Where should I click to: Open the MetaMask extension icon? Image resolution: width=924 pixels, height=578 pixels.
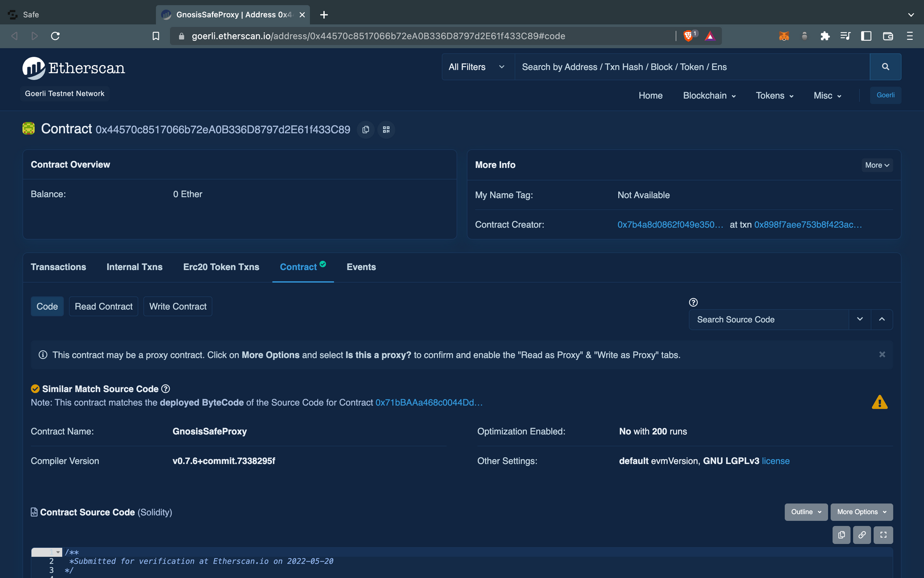pyautogui.click(x=784, y=36)
